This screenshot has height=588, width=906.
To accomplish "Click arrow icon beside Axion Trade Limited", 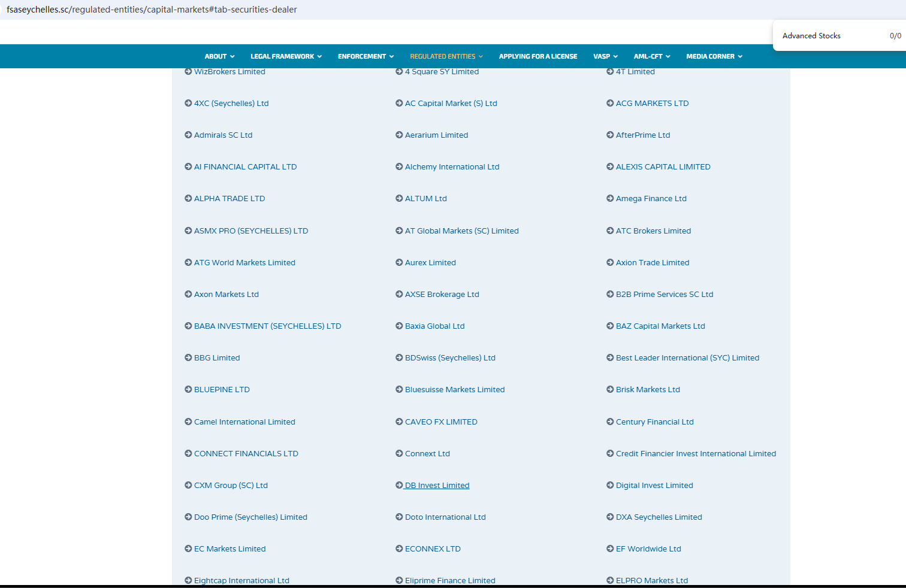I will pyautogui.click(x=610, y=263).
